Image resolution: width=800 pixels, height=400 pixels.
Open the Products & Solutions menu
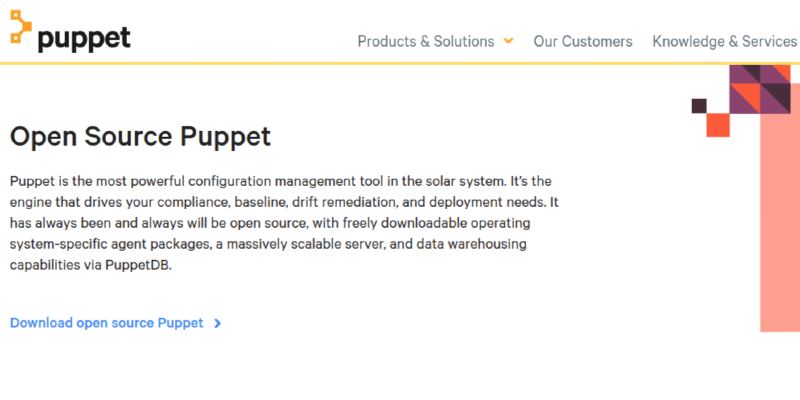[x=426, y=42]
